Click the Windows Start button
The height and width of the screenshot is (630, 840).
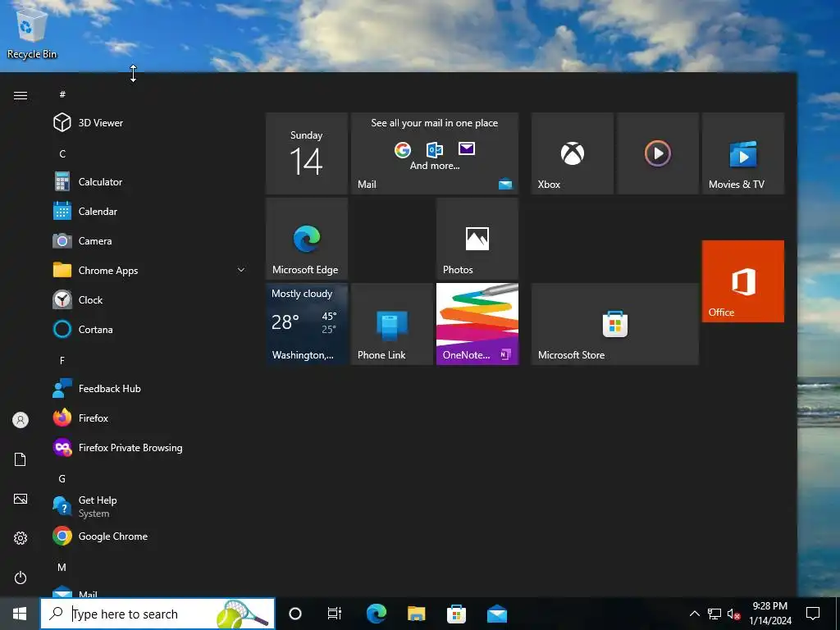[x=20, y=614]
